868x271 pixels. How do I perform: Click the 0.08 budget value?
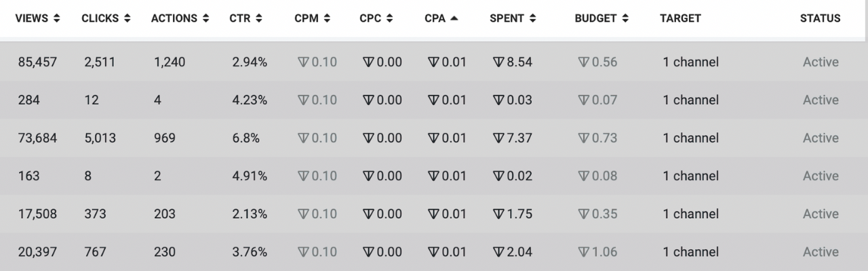(597, 176)
